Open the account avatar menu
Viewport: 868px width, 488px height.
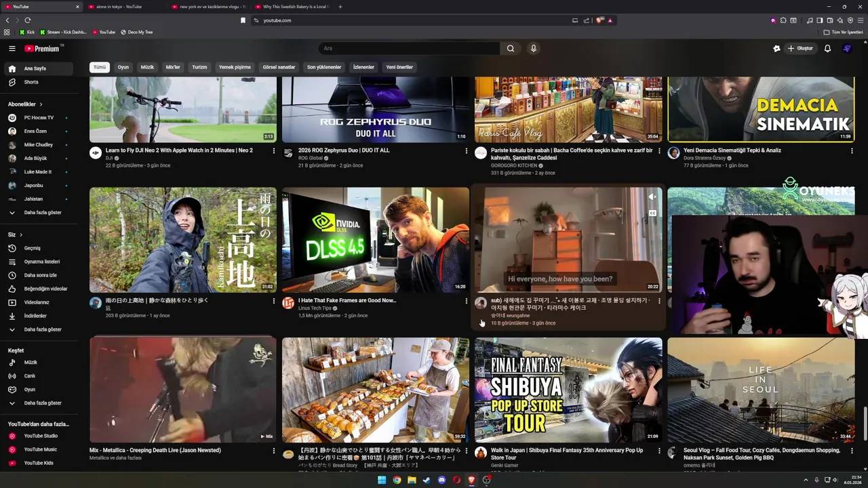847,49
